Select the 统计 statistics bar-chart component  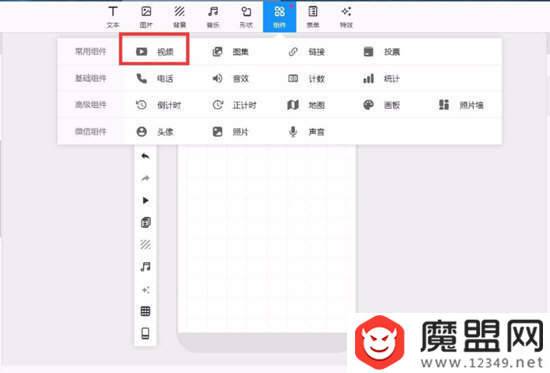[382, 78]
